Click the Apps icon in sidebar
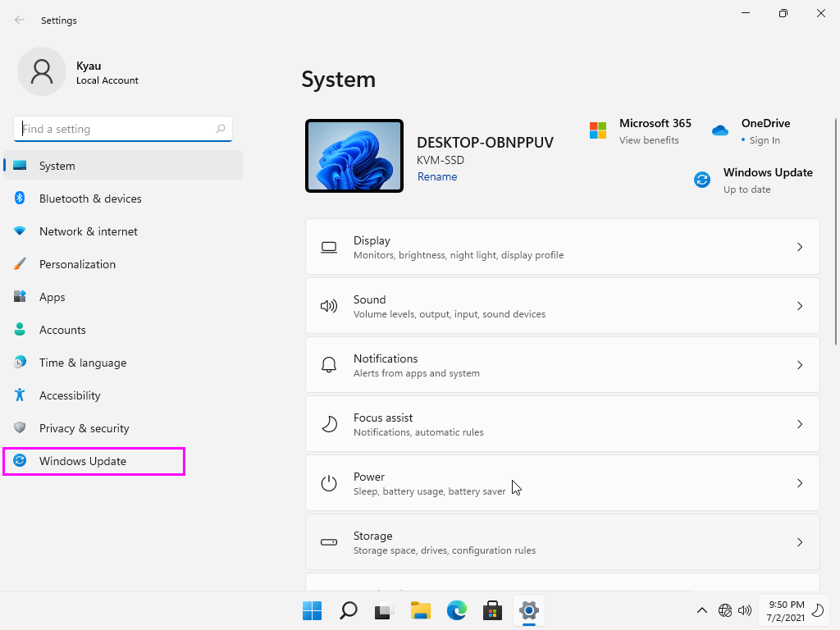 [20, 296]
